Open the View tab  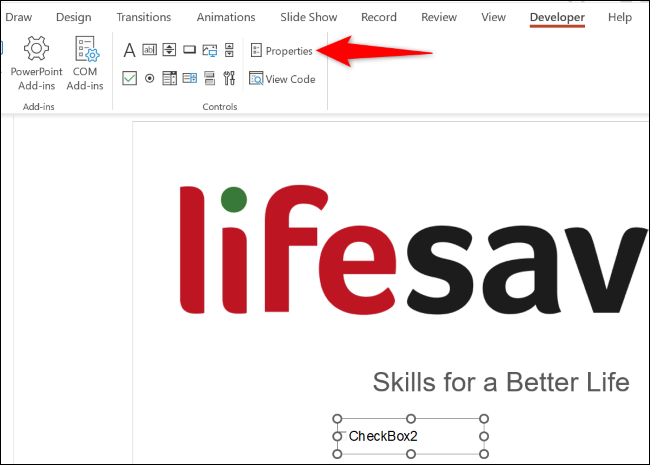click(493, 17)
